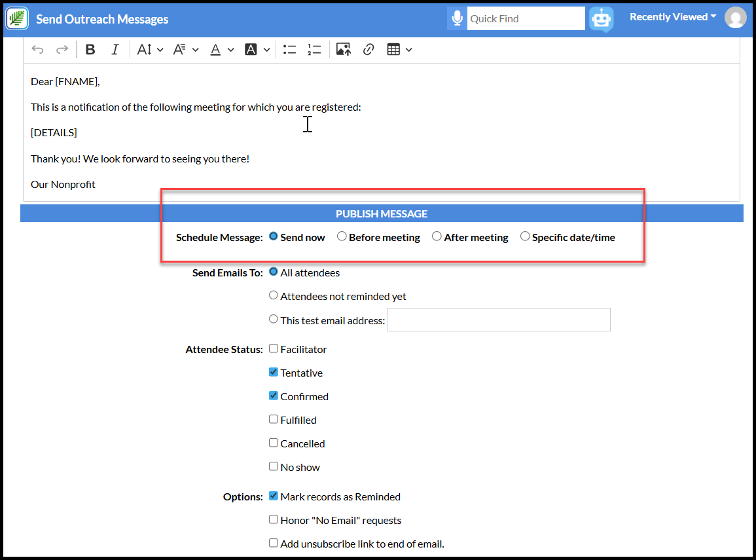The width and height of the screenshot is (756, 560).
Task: Expand the background color dropdown arrow
Action: [266, 50]
